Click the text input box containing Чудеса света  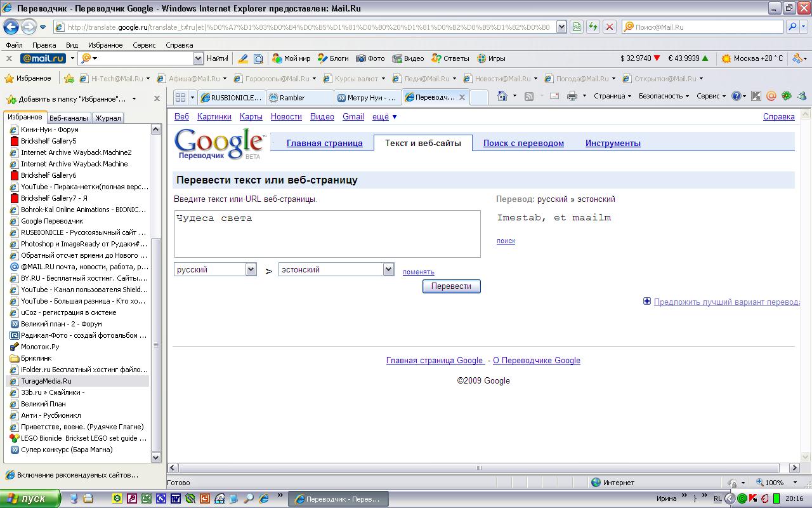pos(327,234)
